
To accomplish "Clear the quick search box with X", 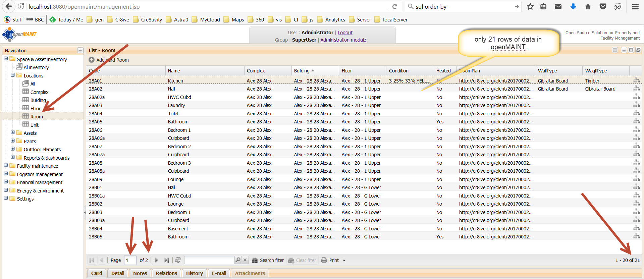I will 245,260.
